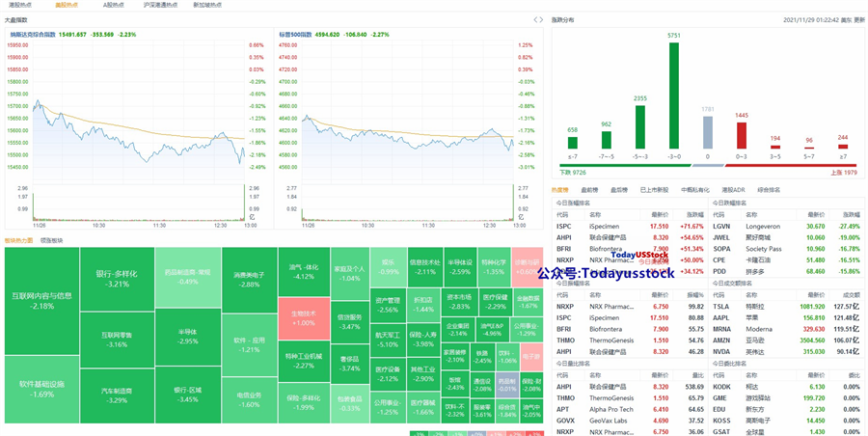Select the 银行-多样化 -3.21% tile
868x436 pixels.
[x=118, y=279]
